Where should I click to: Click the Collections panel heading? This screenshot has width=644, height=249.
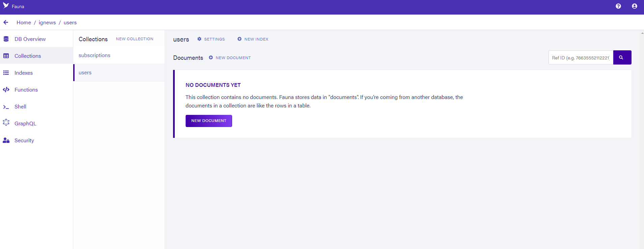tap(93, 39)
